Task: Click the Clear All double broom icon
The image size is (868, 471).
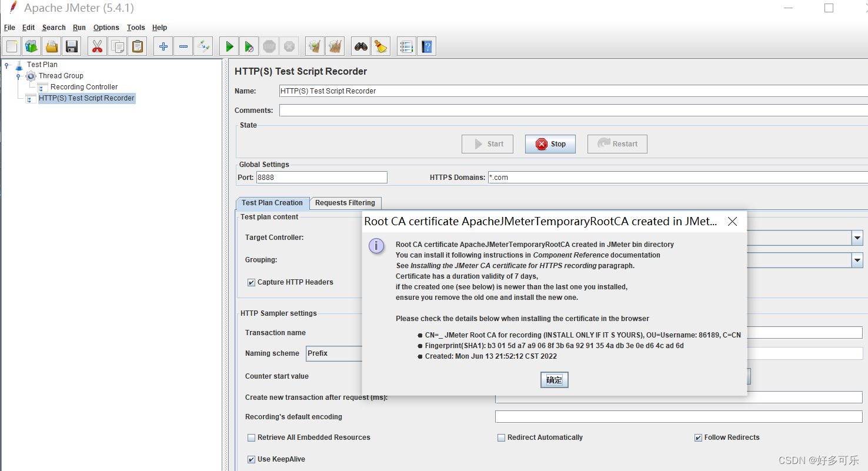Action: tap(335, 46)
